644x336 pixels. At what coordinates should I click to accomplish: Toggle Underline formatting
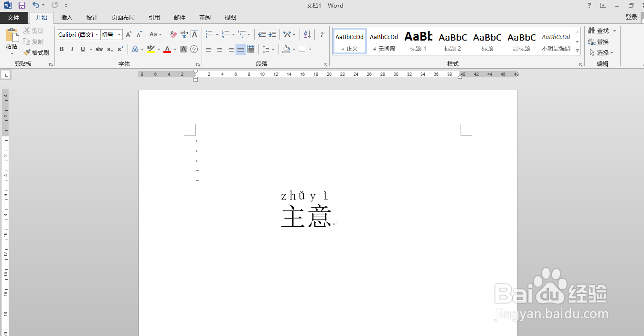(x=83, y=49)
